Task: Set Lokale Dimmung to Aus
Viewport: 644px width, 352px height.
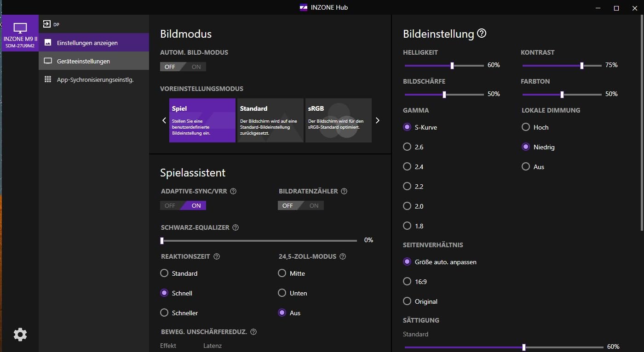Action: 533,167
